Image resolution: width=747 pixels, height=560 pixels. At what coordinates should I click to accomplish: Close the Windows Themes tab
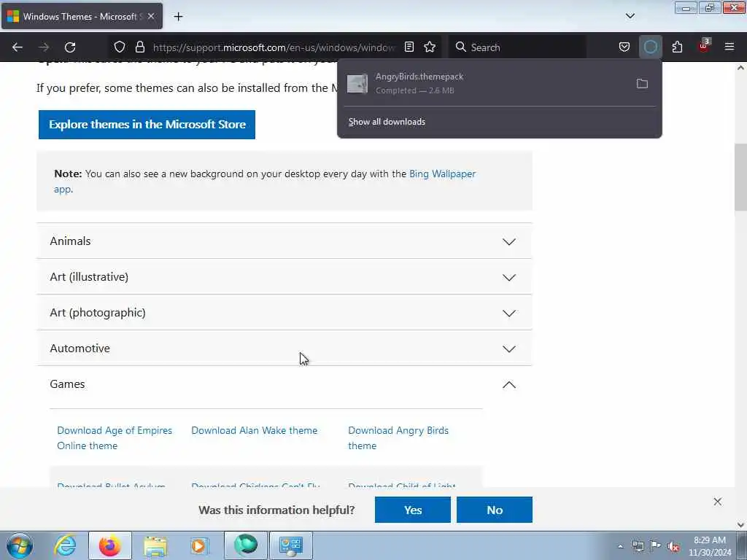[151, 16]
